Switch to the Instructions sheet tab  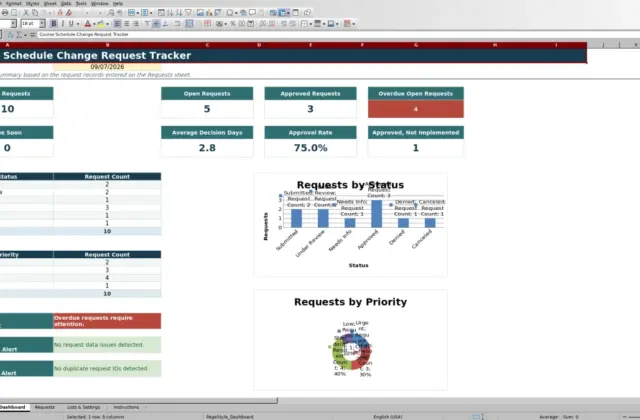pyautogui.click(x=126, y=407)
